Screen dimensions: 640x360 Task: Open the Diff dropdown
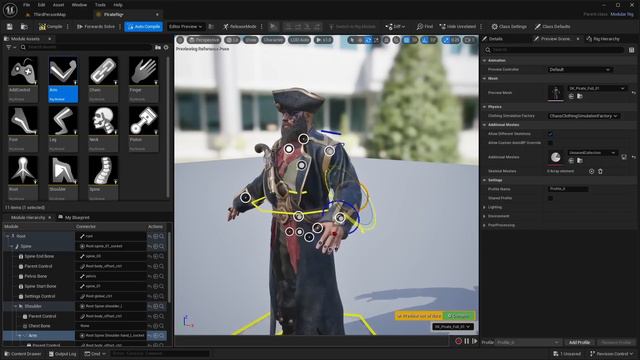coord(395,27)
